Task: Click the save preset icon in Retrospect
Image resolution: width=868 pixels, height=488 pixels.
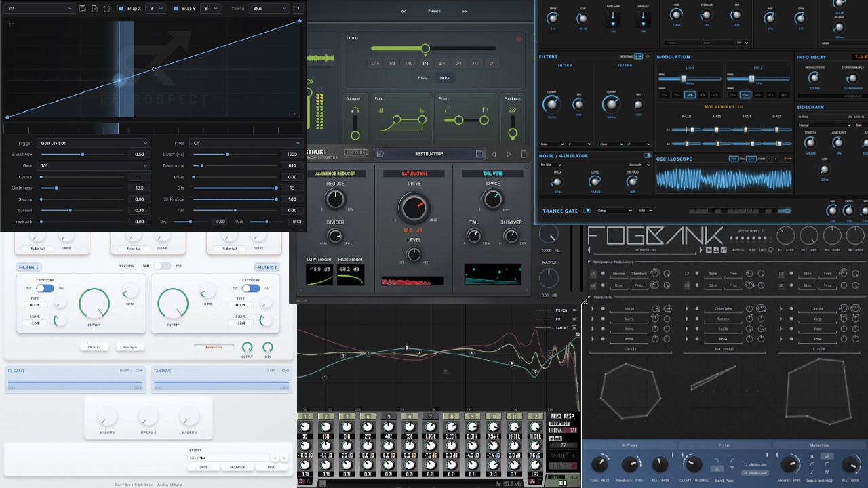Action: [83, 8]
